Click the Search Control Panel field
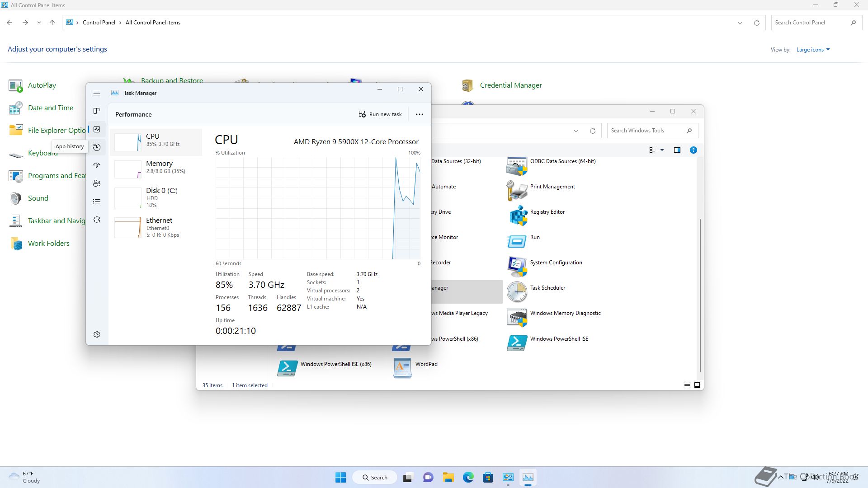The width and height of the screenshot is (868, 488). click(816, 23)
